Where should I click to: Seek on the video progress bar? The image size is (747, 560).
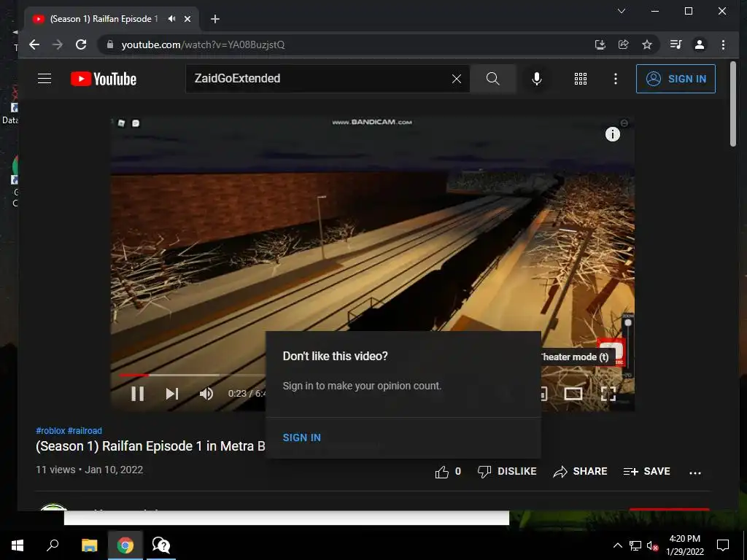tap(193, 376)
